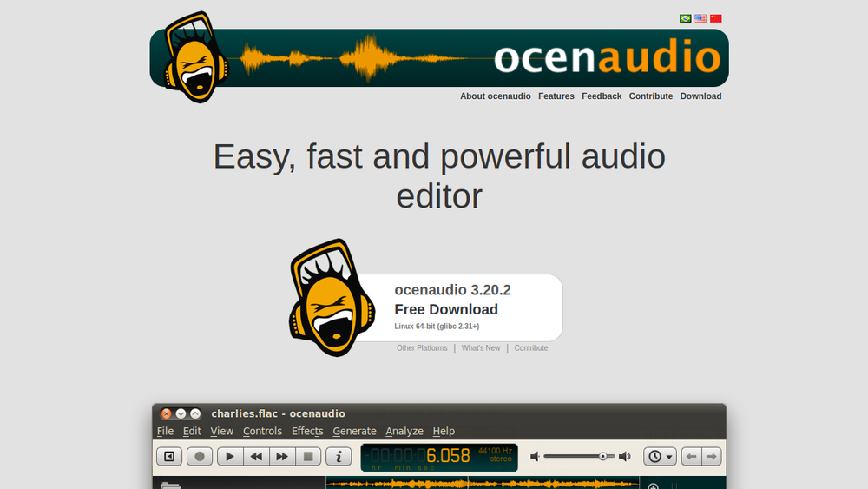Select the US English flag icon

(x=700, y=18)
